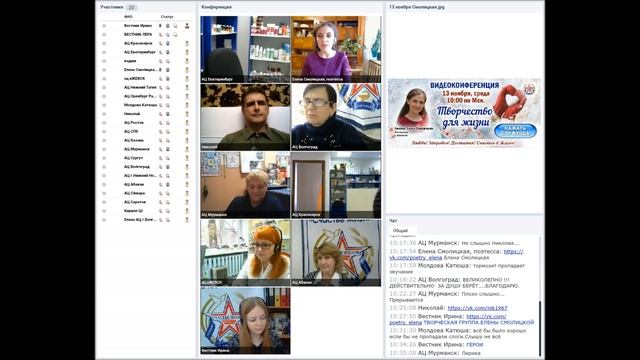The height and width of the screenshot is (360, 640).
Task: Select the АЦ Волгоград video tile
Action: tap(336, 117)
